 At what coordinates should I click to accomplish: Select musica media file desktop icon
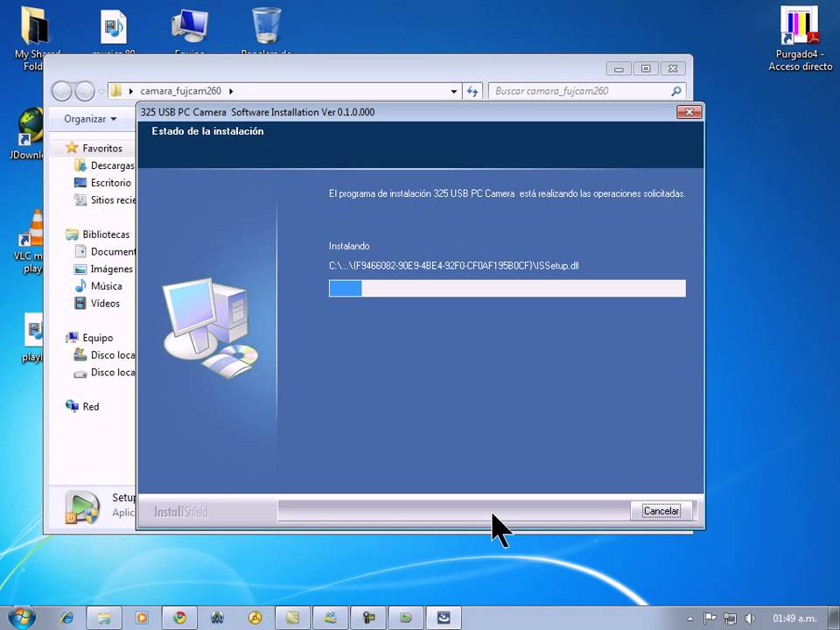pyautogui.click(x=113, y=30)
